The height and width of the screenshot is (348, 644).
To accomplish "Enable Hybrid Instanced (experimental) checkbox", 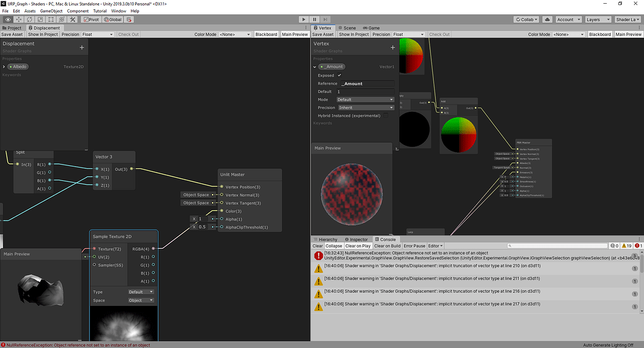I will tap(385, 116).
